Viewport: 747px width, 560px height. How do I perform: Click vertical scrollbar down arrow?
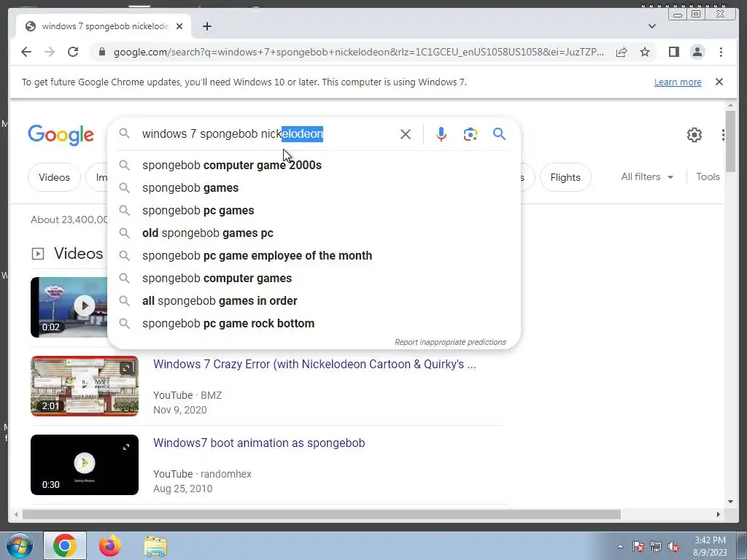tap(731, 502)
